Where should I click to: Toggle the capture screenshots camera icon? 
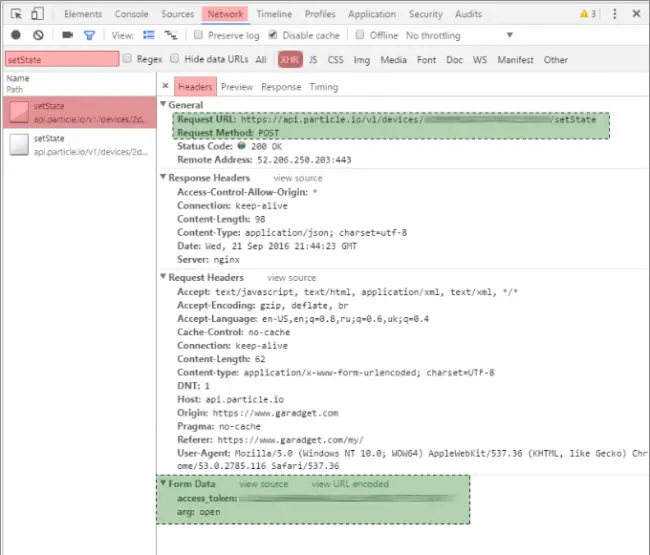(x=67, y=35)
